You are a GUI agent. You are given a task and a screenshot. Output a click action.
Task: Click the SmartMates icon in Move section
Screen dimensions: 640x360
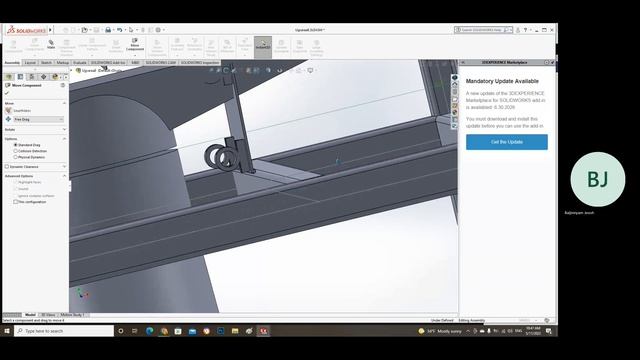pos(8,111)
